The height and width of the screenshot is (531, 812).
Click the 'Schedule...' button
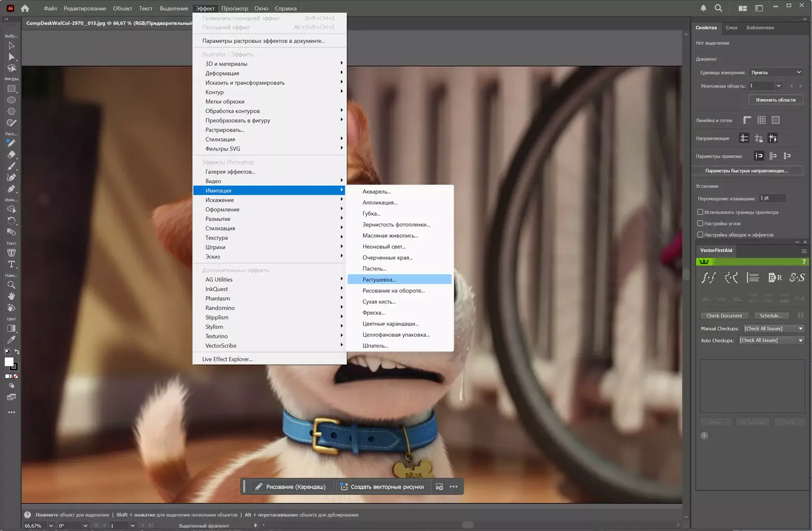tap(771, 316)
